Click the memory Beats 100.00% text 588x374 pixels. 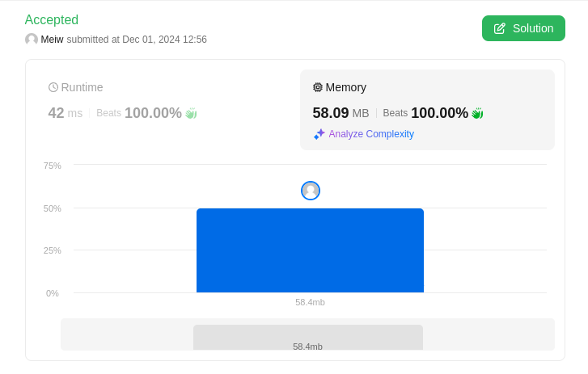pyautogui.click(x=425, y=113)
